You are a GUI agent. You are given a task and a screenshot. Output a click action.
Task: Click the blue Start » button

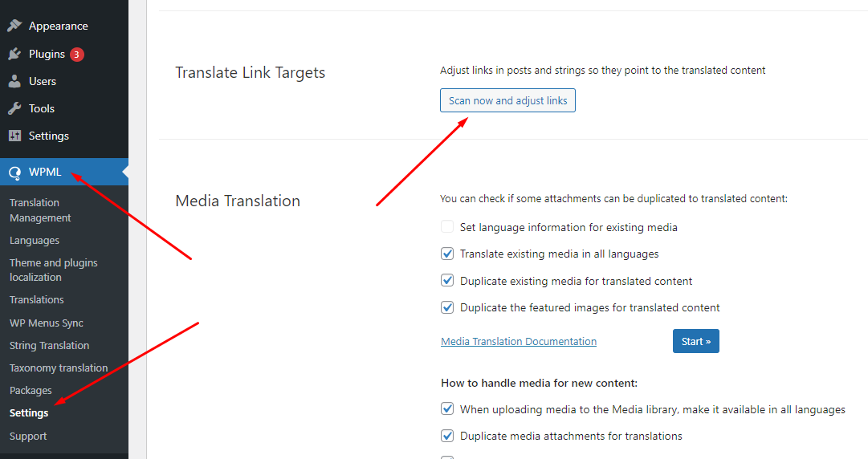[696, 341]
